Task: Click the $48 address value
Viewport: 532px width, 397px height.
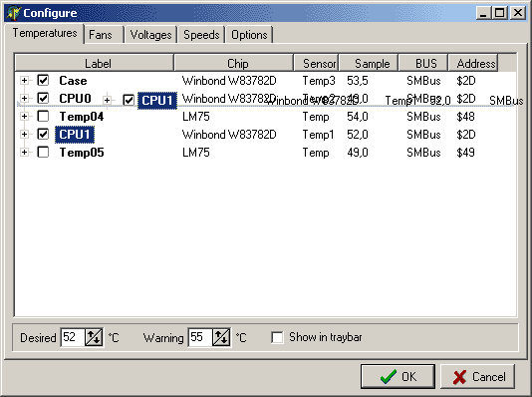Action: coord(465,117)
